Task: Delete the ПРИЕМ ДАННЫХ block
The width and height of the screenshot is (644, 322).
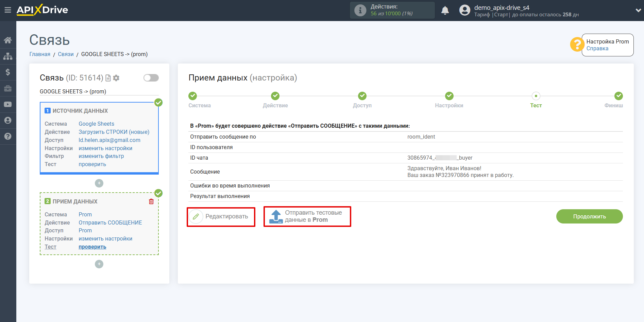Action: pos(151,201)
